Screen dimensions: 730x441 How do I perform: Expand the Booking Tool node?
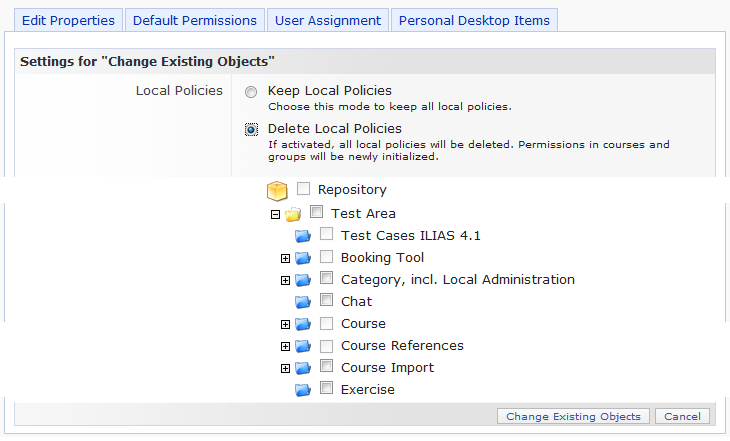[285, 258]
